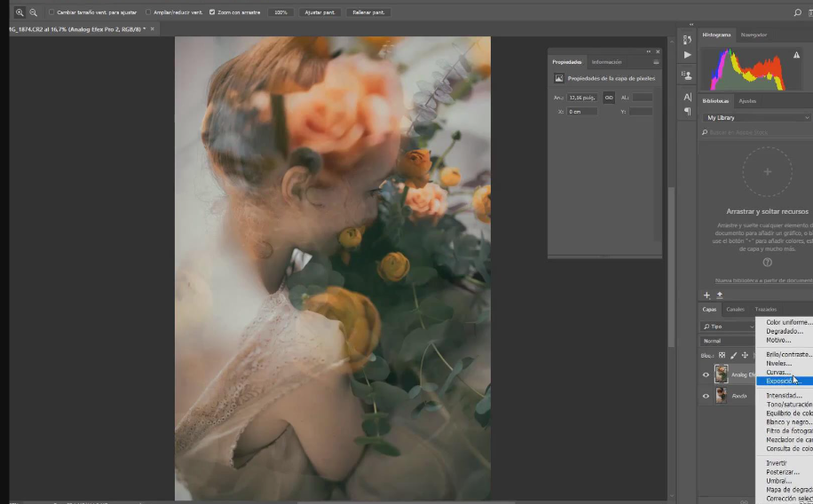This screenshot has width=813, height=504.
Task: Select the zoom out magnifier icon
Action: coord(34,12)
